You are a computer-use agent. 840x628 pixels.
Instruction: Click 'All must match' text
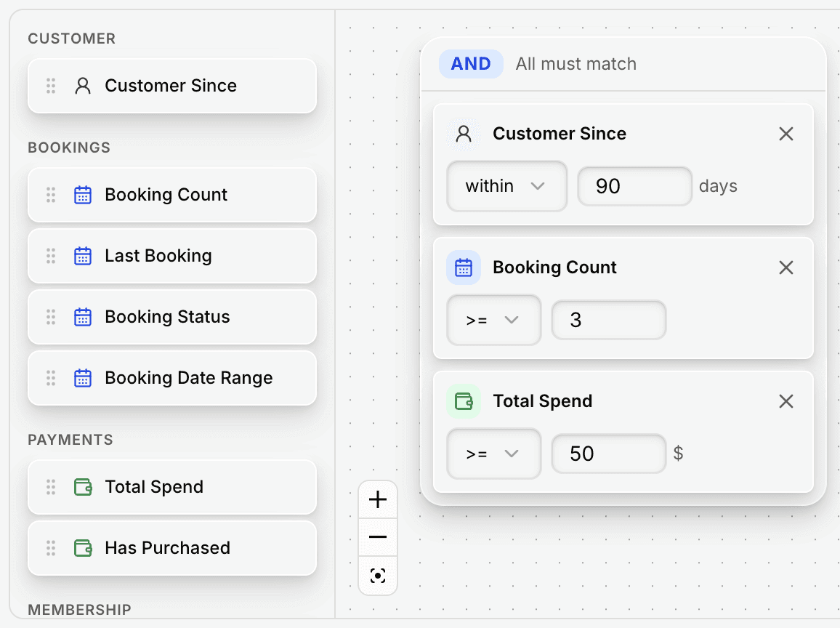coord(576,64)
